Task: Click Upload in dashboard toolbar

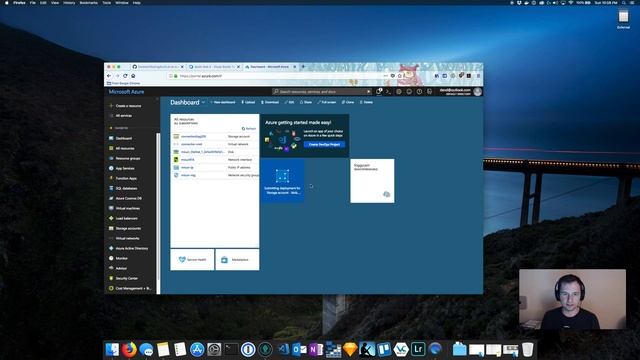Action: pyautogui.click(x=248, y=102)
